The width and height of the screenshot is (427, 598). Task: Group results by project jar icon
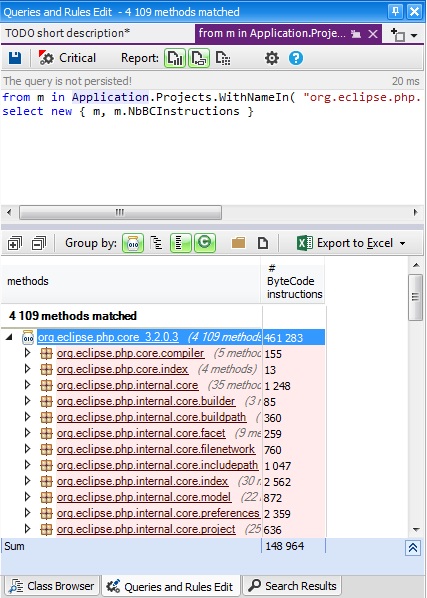pos(133,243)
